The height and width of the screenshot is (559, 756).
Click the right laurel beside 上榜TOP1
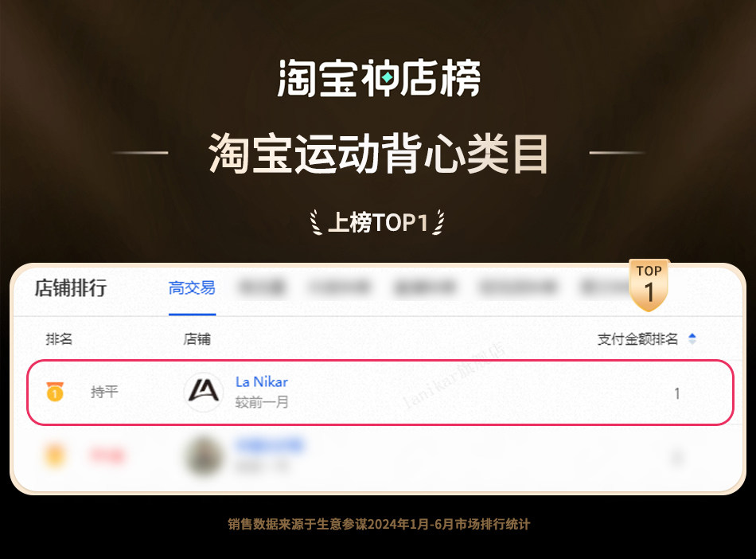click(x=438, y=222)
